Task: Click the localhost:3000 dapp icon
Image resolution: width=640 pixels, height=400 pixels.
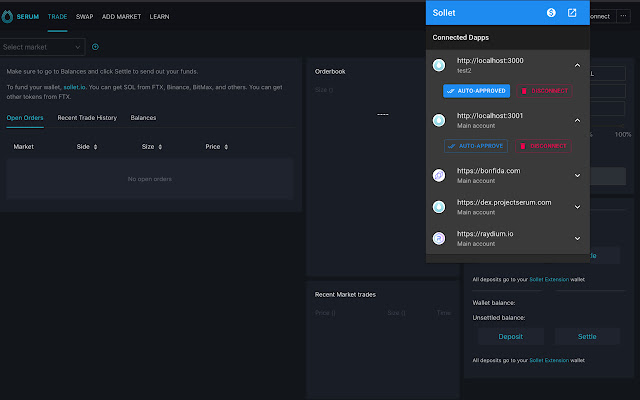Action: [x=439, y=65]
